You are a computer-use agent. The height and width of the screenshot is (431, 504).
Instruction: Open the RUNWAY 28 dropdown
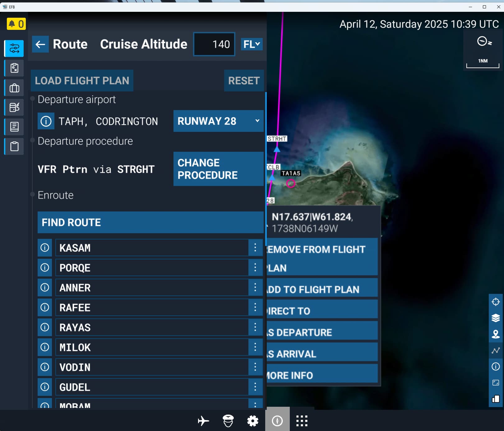218,121
